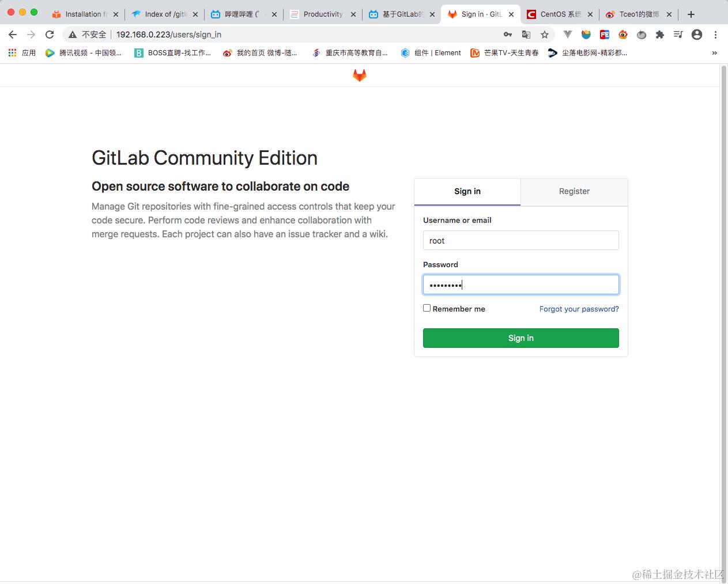Open the media control playlist icon
Viewport: 728px width, 584px height.
click(678, 35)
